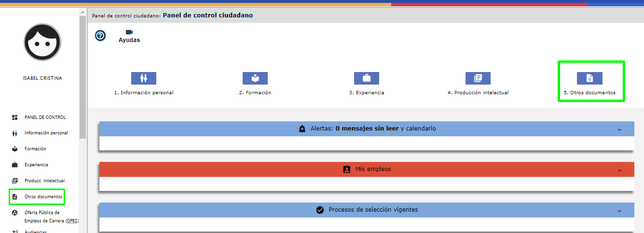
Task: Click the Otros documentos file icon tile
Action: (589, 78)
